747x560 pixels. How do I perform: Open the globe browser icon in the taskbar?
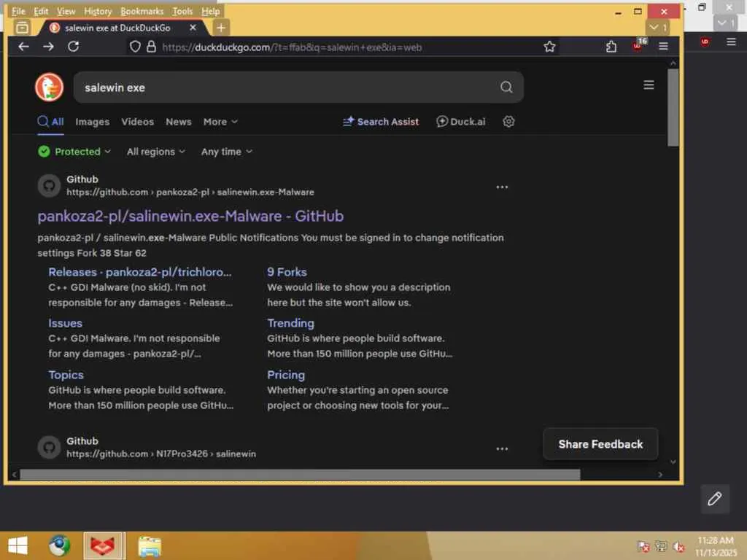(x=59, y=545)
